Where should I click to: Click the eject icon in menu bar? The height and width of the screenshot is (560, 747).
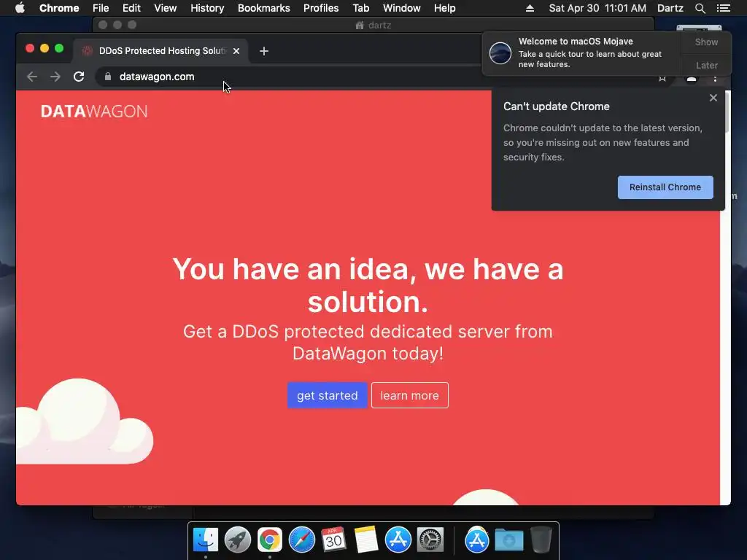click(530, 8)
